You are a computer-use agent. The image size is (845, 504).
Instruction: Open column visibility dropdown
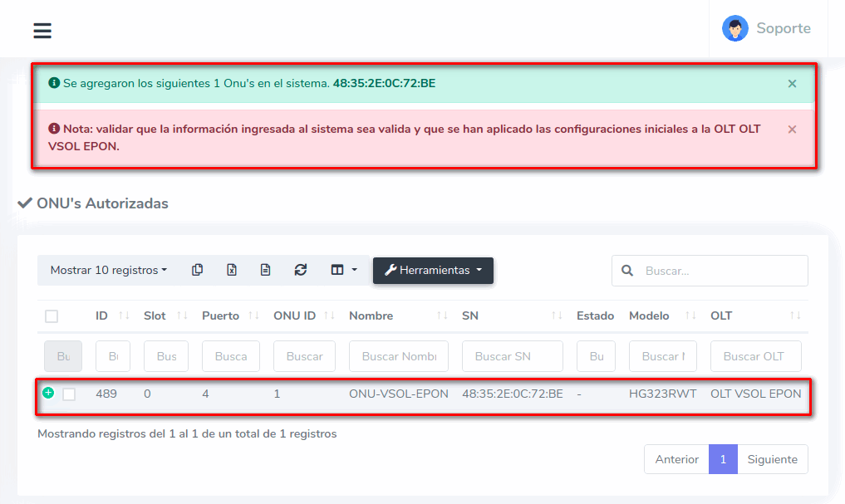pos(343,270)
